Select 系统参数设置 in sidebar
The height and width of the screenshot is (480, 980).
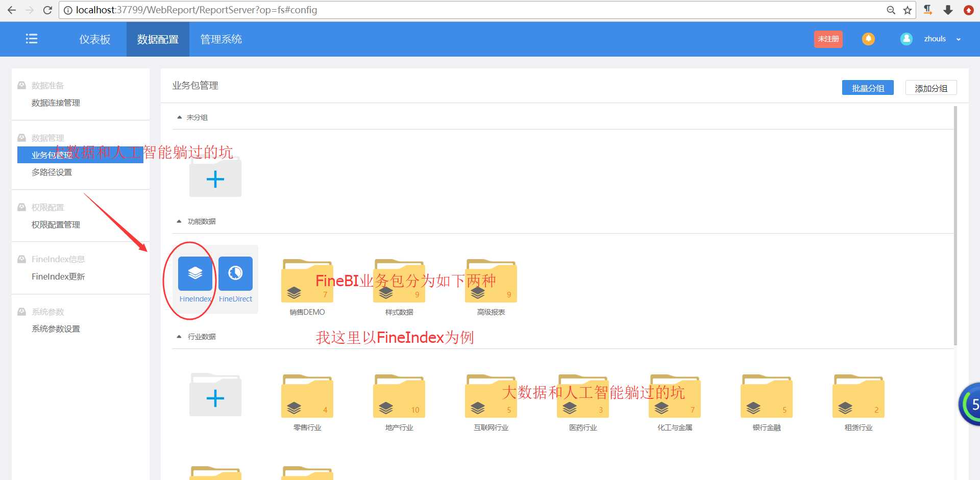[56, 329]
